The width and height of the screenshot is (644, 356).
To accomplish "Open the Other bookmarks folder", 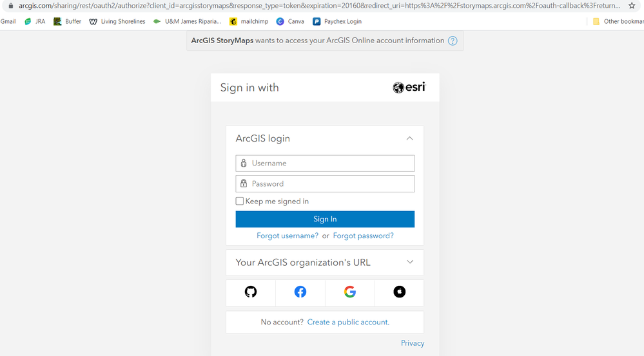I will coord(616,21).
